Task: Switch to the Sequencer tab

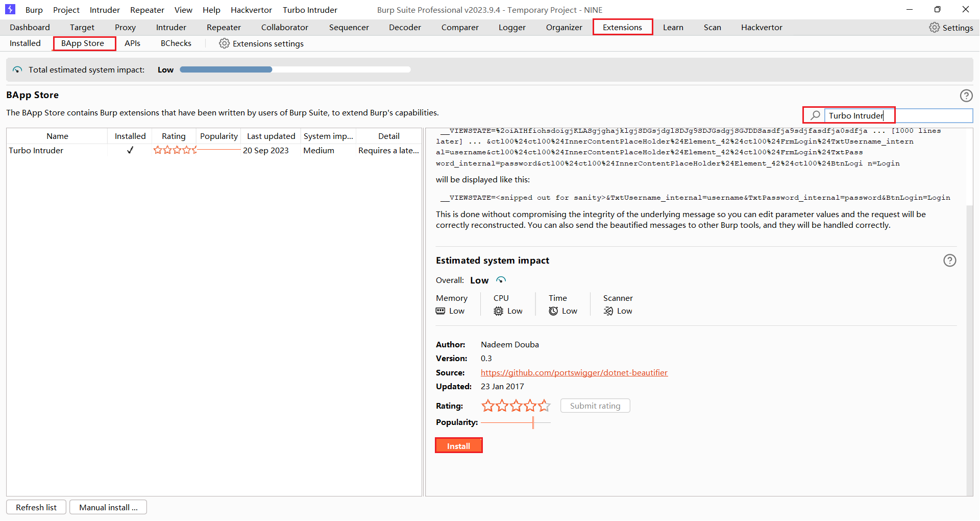Action: (x=349, y=28)
